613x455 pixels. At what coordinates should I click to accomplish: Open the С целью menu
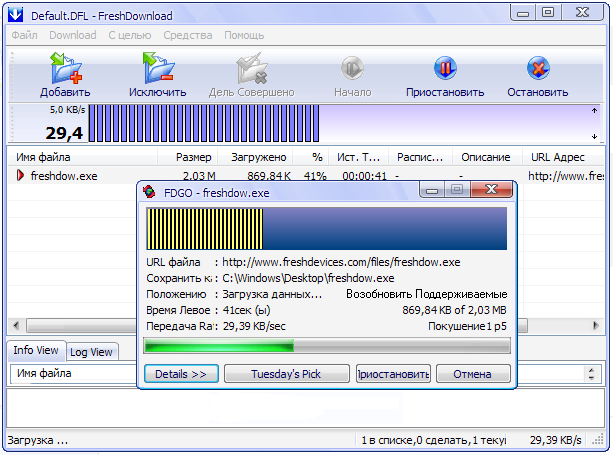click(130, 35)
